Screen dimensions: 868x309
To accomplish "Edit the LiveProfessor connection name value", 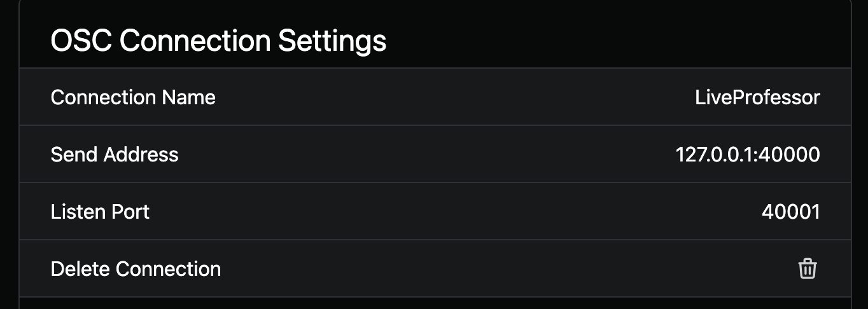I will click(757, 97).
